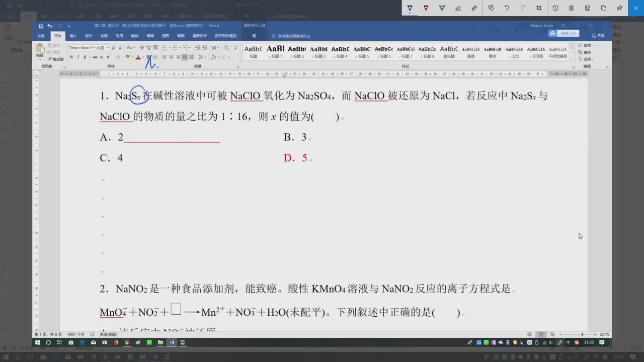Switch to 设计 (Design) ribbon tab
Viewport: 644px width, 362px height.
tap(89, 36)
